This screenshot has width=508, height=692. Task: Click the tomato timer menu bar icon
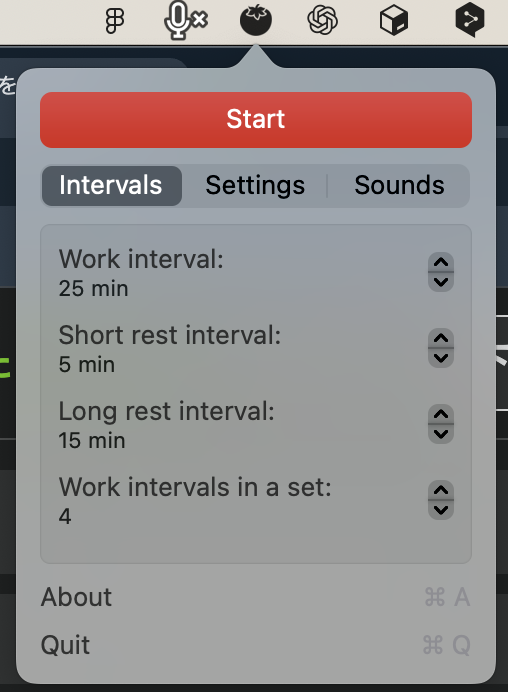(256, 20)
